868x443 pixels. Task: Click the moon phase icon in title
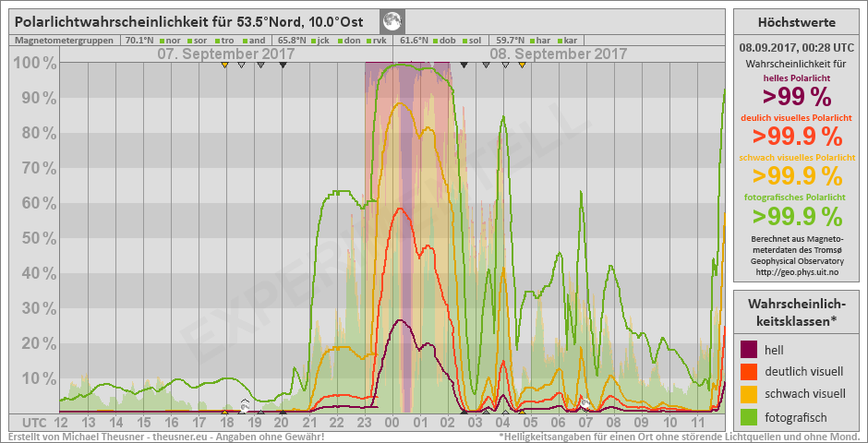[x=392, y=20]
